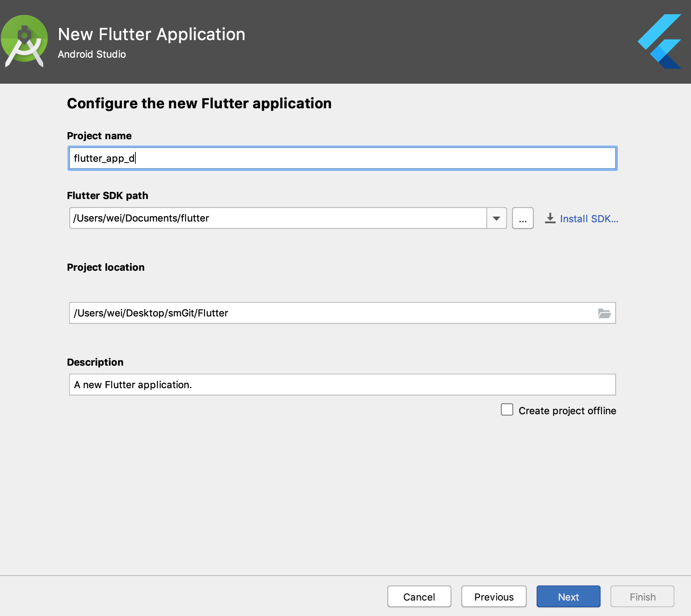Click inside the Flutter SDK path combo box
Viewport: 691px width, 616px height.
click(278, 218)
